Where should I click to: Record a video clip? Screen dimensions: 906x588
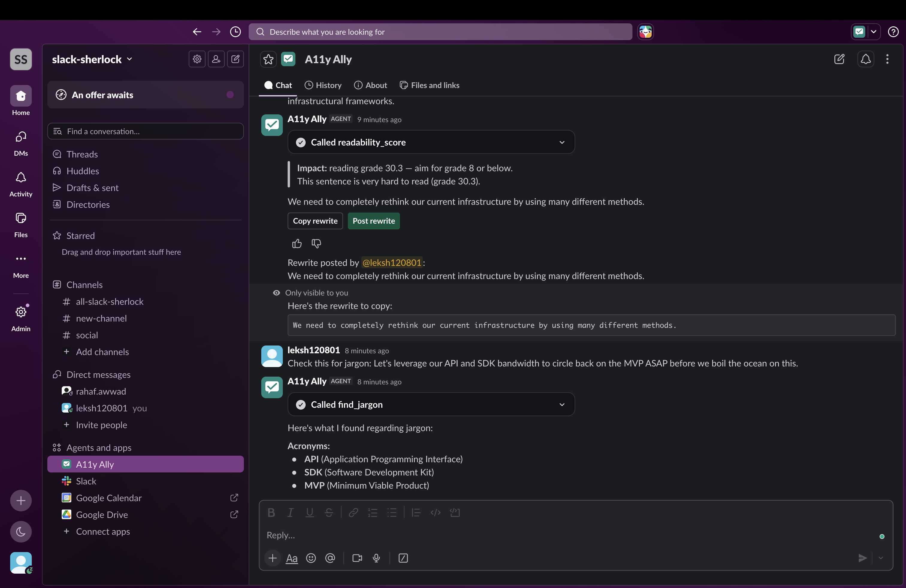coord(357,558)
